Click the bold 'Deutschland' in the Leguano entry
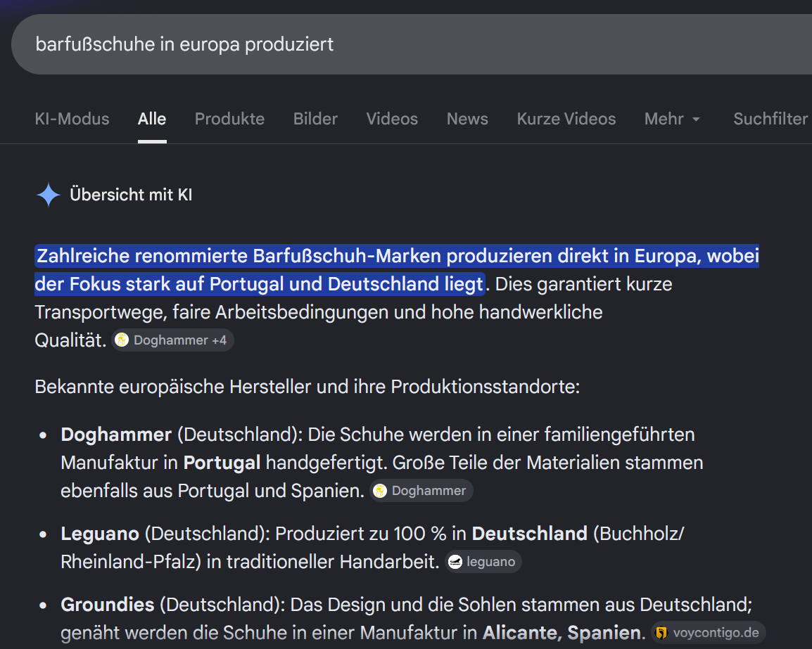The image size is (812, 649). pyautogui.click(x=529, y=534)
